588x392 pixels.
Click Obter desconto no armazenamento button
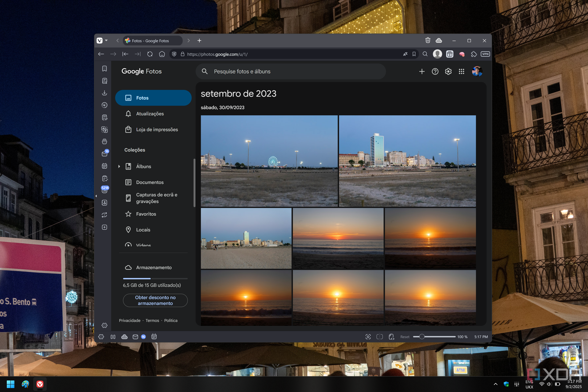click(155, 300)
